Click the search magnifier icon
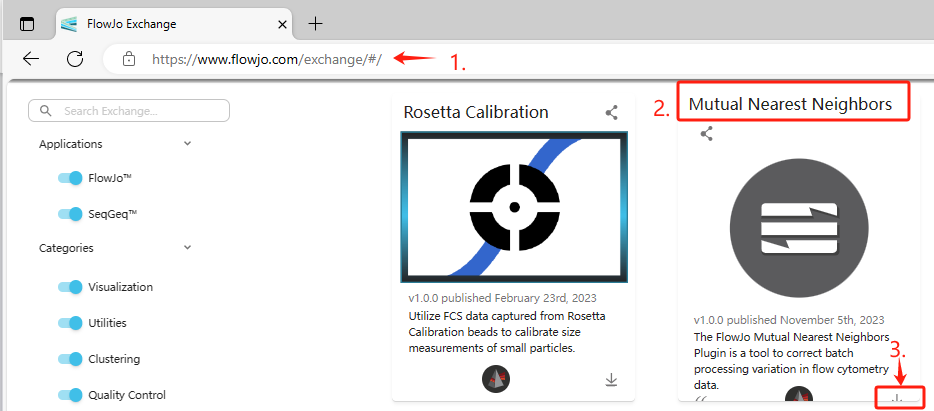Viewport: 934px width, 411px height. tap(45, 111)
